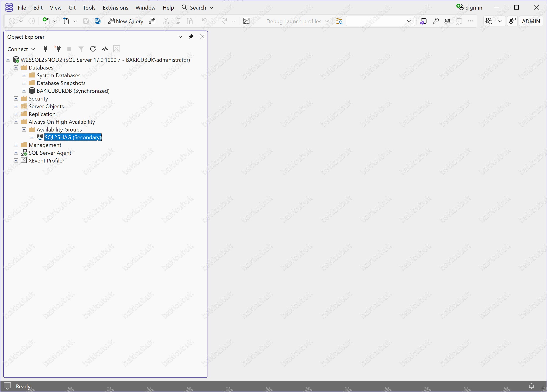Open the Activity Monitor icon
The width and height of the screenshot is (547, 392).
[x=105, y=49]
